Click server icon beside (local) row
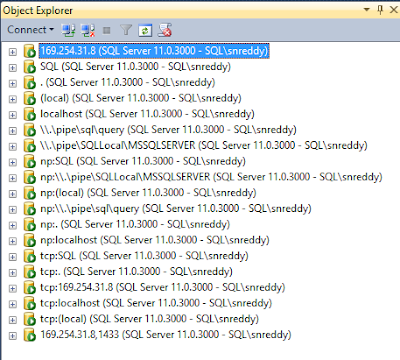The height and width of the screenshot is (360, 400). [x=29, y=98]
